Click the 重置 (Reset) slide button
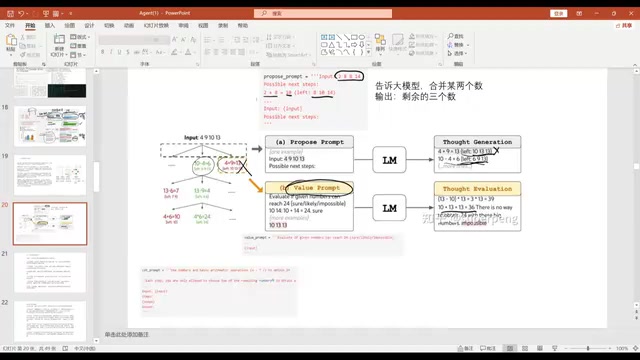640x360 pixels. point(78,46)
